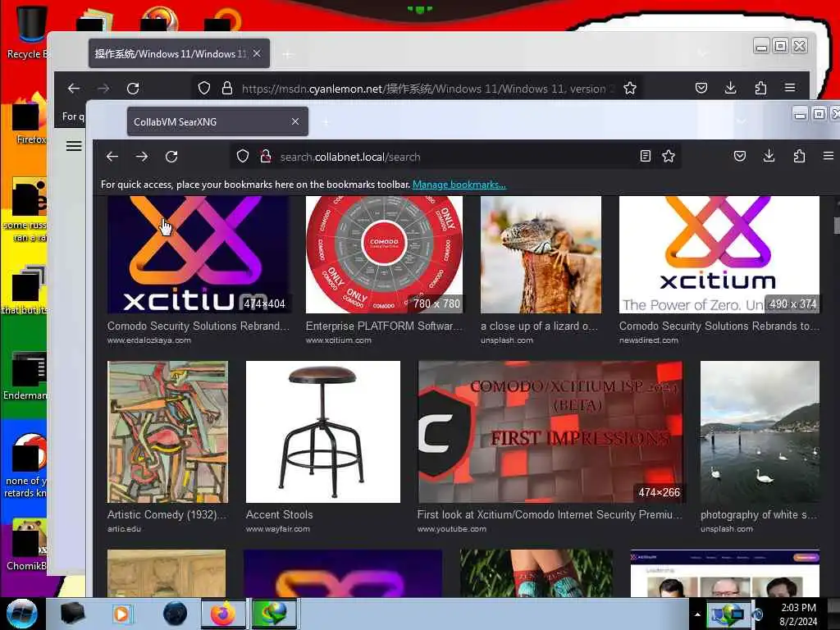Open new tab in SearXNG window

326,122
